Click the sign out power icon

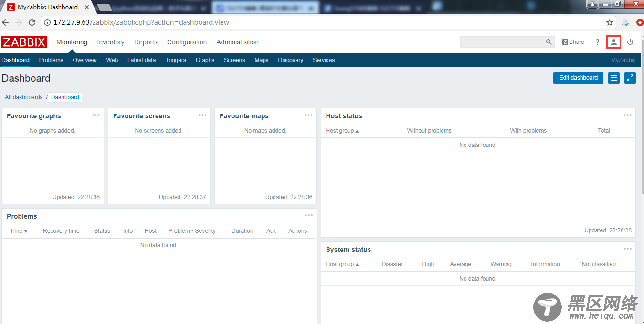coord(630,42)
